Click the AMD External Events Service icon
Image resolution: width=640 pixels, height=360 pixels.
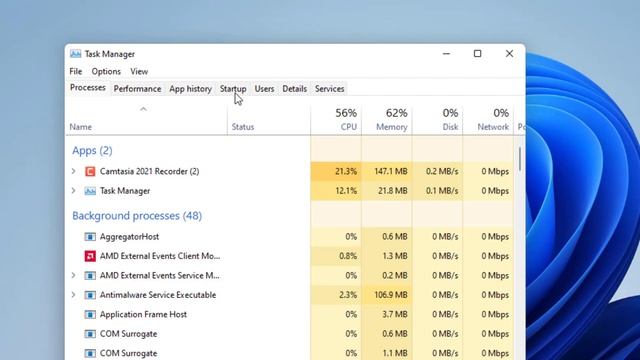[90, 276]
